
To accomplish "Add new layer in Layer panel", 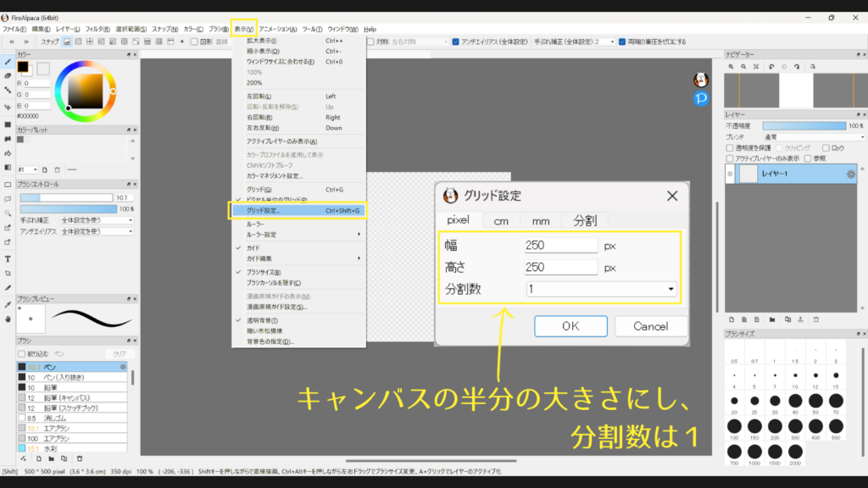I will 732,319.
